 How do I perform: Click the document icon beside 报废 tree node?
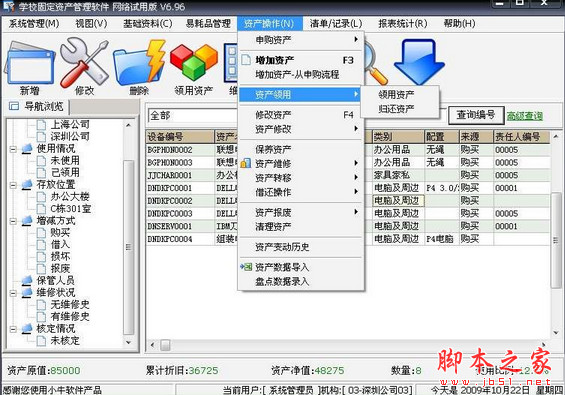[x=41, y=268]
